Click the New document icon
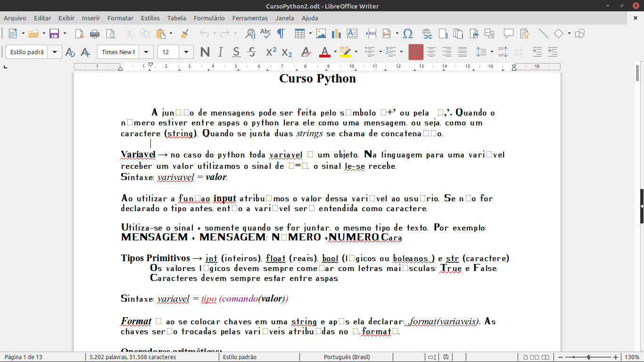Screen dimensions: 644x362 click(x=13, y=33)
